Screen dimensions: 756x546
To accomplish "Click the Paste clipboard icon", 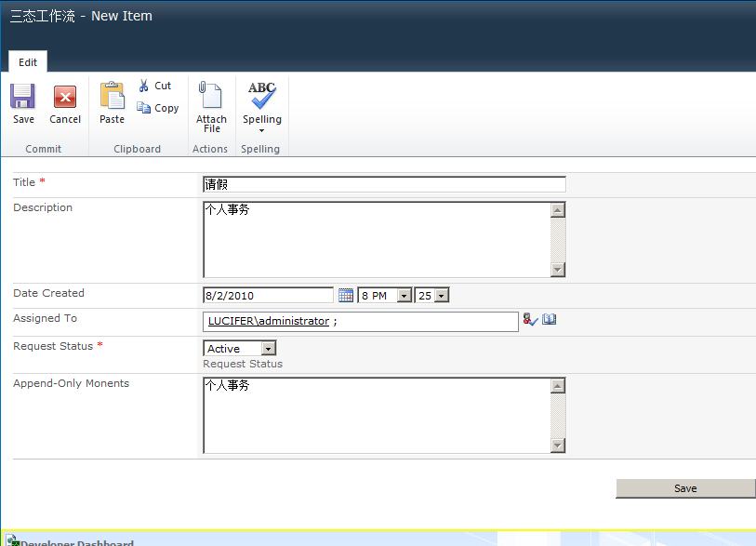I will 113,96.
